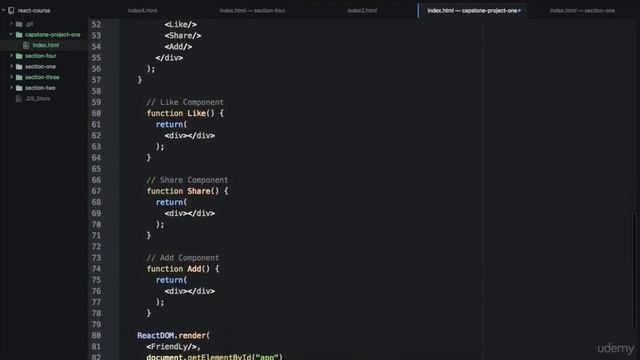Expand the section-one folder arrow

coord(11,66)
